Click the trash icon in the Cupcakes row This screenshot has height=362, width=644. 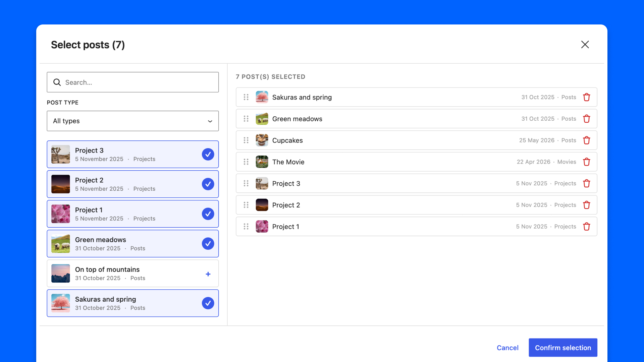coord(586,140)
